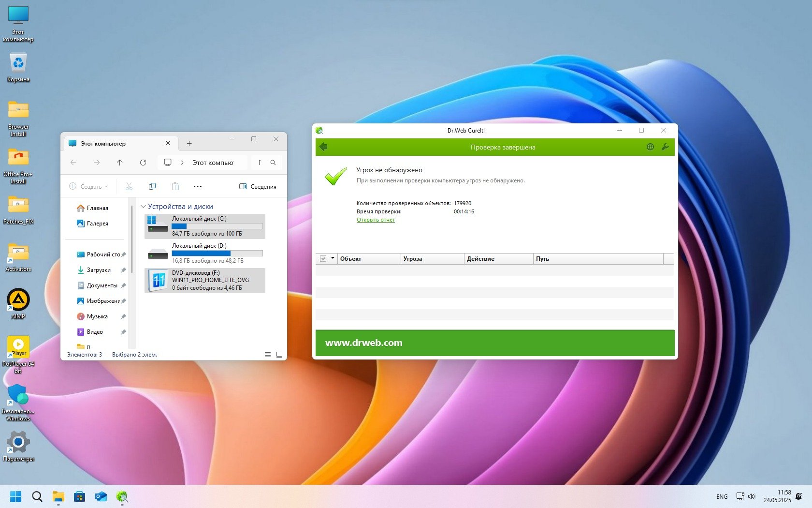This screenshot has width=812, height=508.
Task: Expand the address bar chevron in Explorer
Action: click(182, 163)
